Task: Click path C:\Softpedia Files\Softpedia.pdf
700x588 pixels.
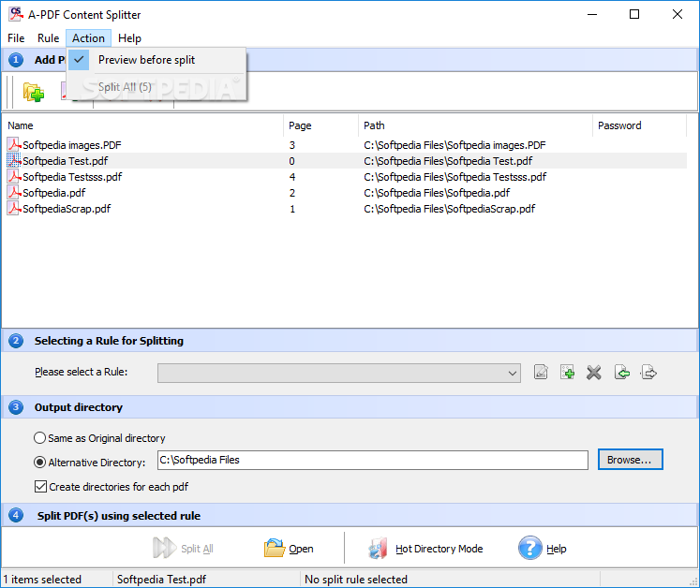Action: tap(437, 193)
